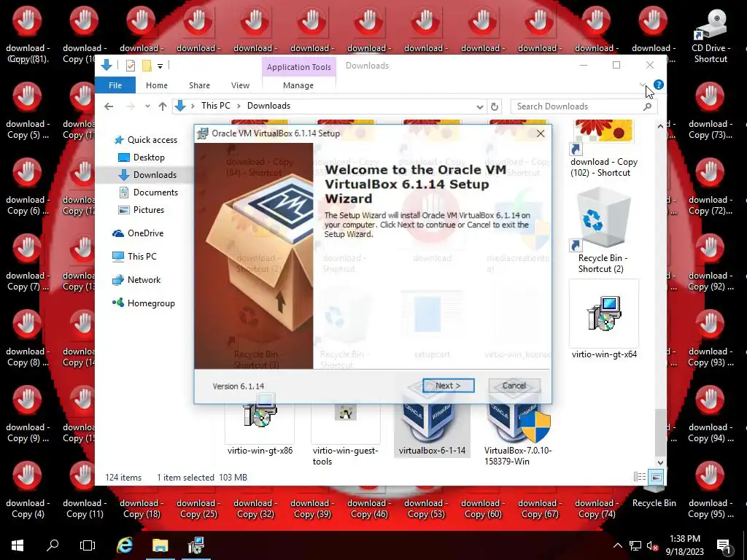The width and height of the screenshot is (747, 560).
Task: Refresh the Downloads folder view
Action: [x=495, y=106]
